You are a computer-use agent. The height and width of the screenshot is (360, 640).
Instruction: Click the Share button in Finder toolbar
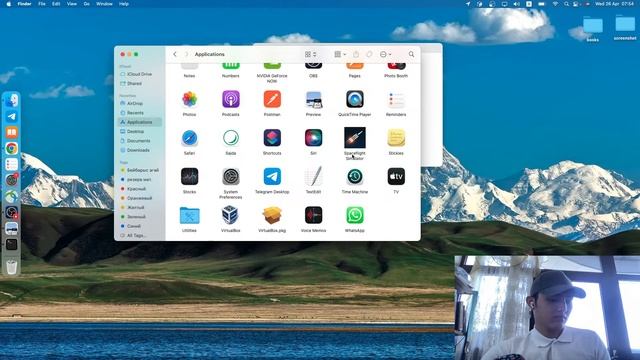pos(356,54)
